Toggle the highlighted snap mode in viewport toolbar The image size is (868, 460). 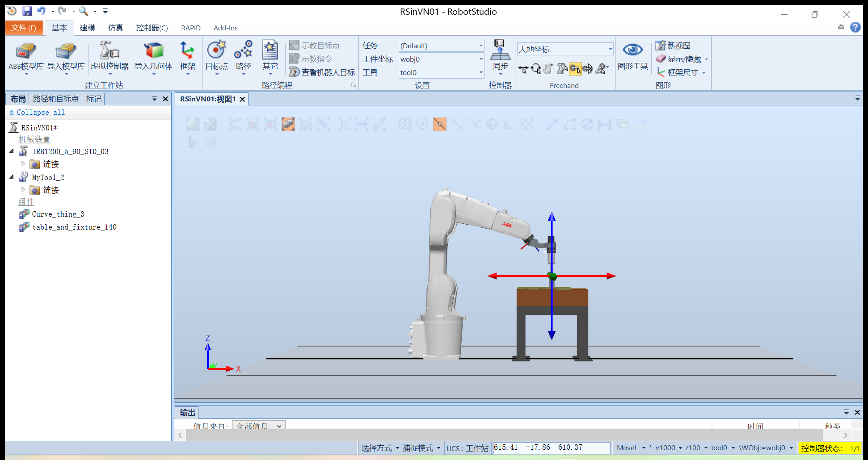pyautogui.click(x=439, y=124)
